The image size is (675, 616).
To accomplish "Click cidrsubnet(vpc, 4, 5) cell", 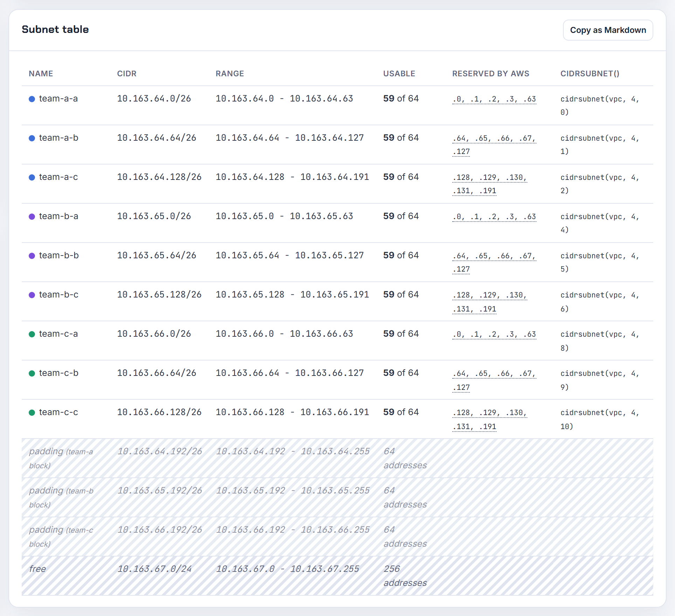I will pos(600,262).
